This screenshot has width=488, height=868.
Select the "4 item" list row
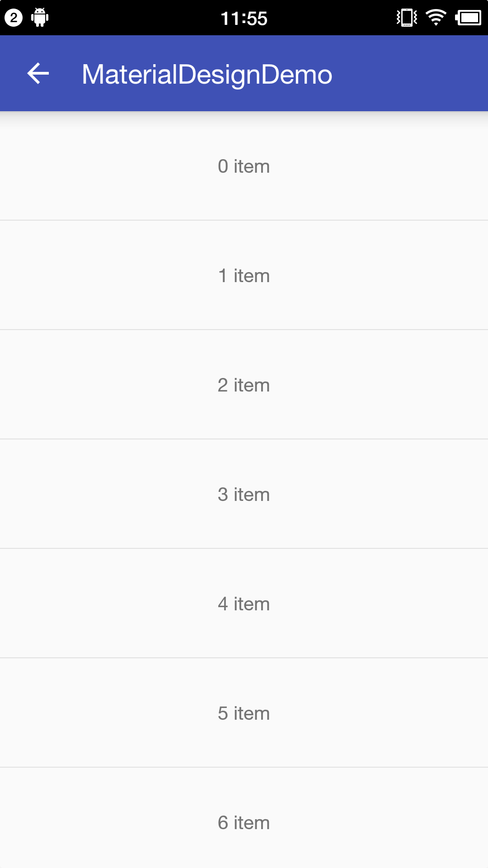pyautogui.click(x=244, y=604)
